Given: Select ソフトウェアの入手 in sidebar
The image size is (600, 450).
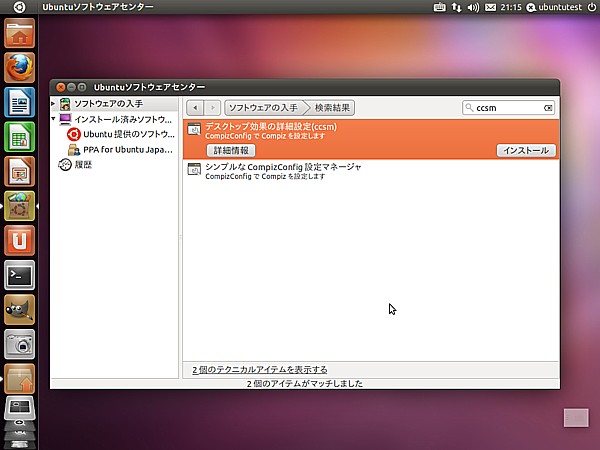Looking at the screenshot, I should click(x=114, y=104).
